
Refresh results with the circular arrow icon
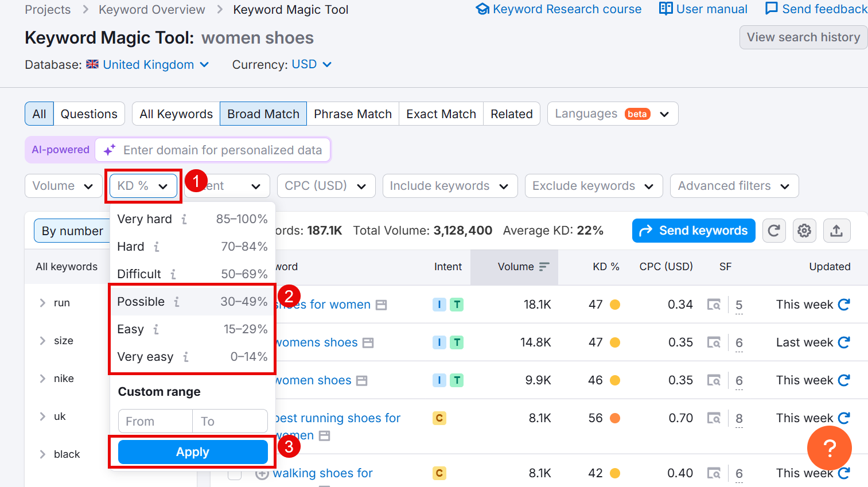point(774,230)
